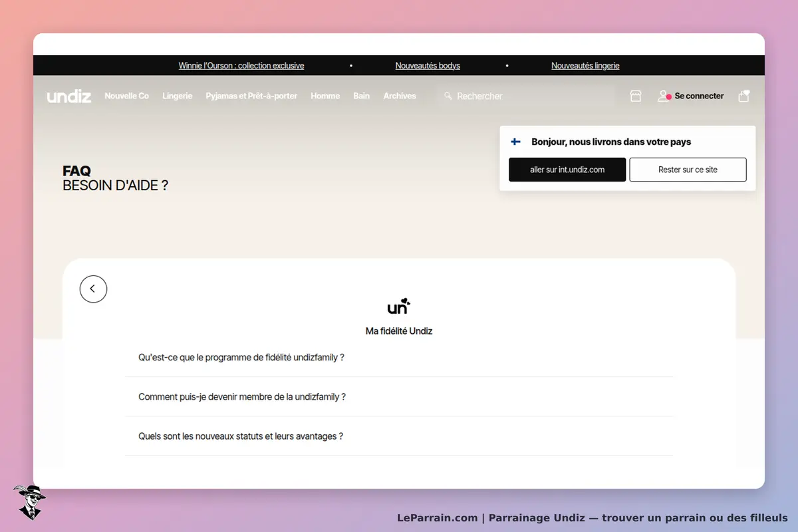Click FAQ heading text

(76, 172)
